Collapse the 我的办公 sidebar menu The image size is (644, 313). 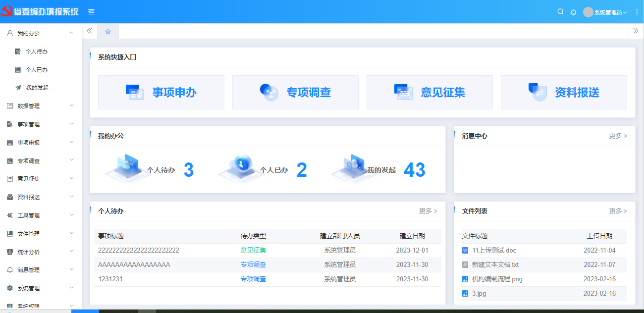coord(41,33)
